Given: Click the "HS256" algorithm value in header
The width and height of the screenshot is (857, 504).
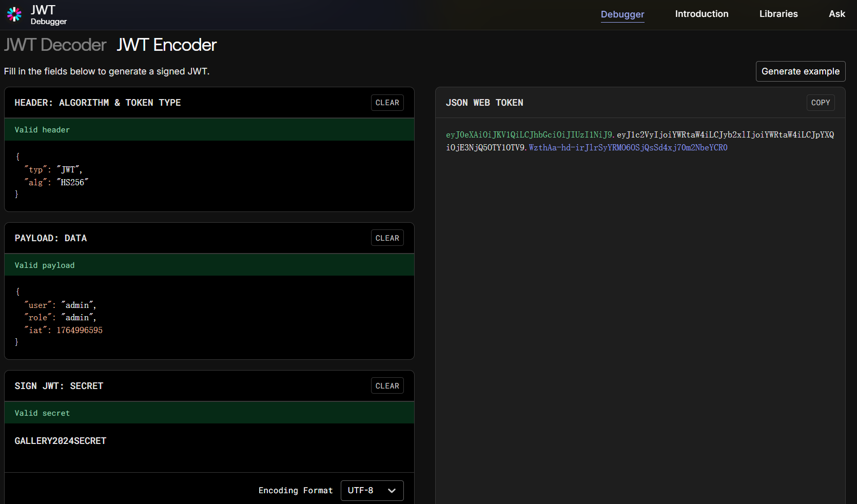Looking at the screenshot, I should pyautogui.click(x=72, y=182).
